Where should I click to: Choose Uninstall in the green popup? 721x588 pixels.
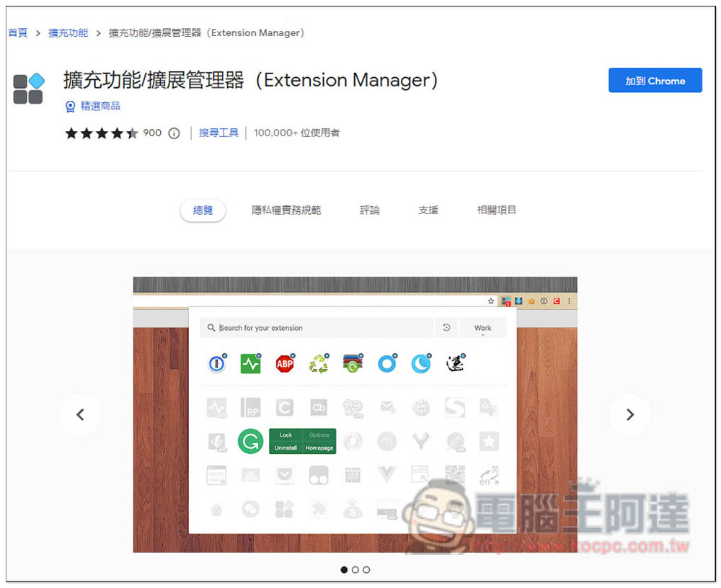[x=286, y=447]
